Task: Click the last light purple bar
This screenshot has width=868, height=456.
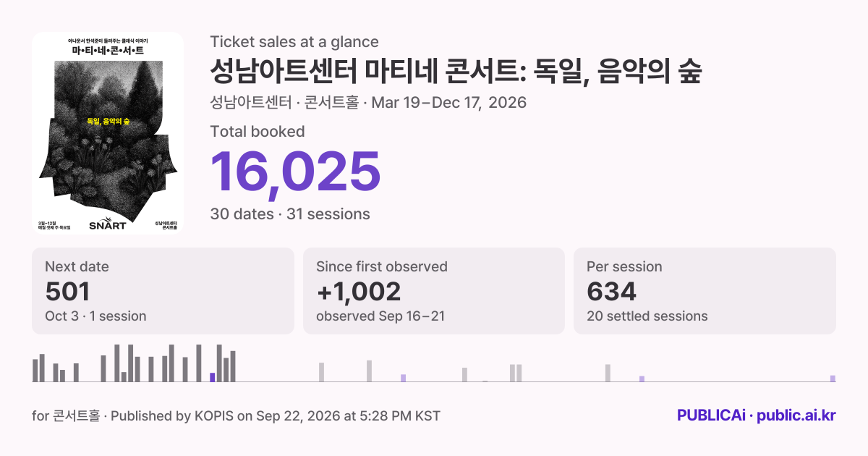Action: coord(833,379)
